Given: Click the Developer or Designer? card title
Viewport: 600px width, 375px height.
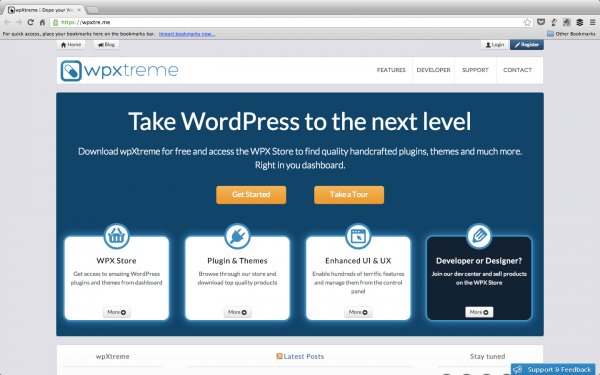Looking at the screenshot, I should click(x=479, y=261).
